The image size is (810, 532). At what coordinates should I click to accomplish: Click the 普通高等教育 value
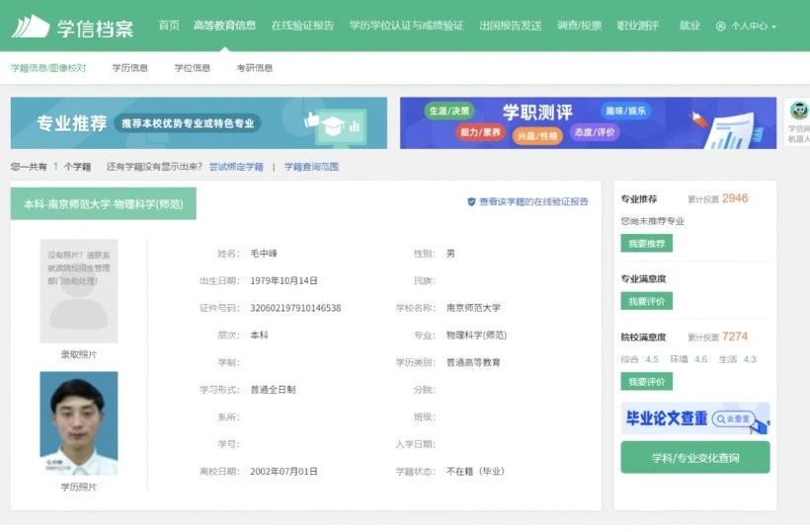point(474,362)
